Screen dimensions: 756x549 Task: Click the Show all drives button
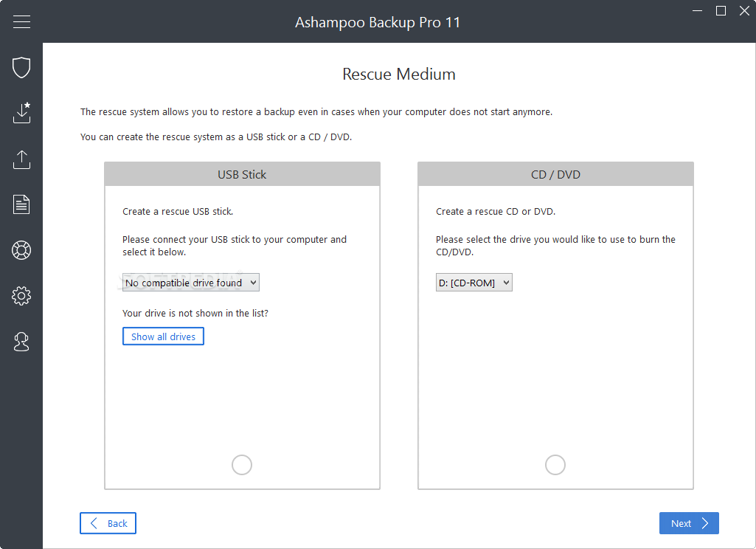click(163, 336)
